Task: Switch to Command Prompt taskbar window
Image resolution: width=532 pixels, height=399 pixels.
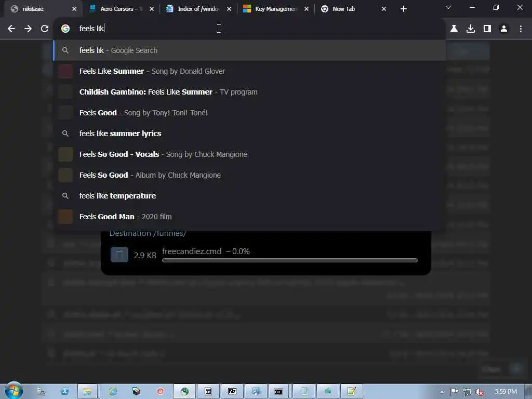Action: coord(278,392)
